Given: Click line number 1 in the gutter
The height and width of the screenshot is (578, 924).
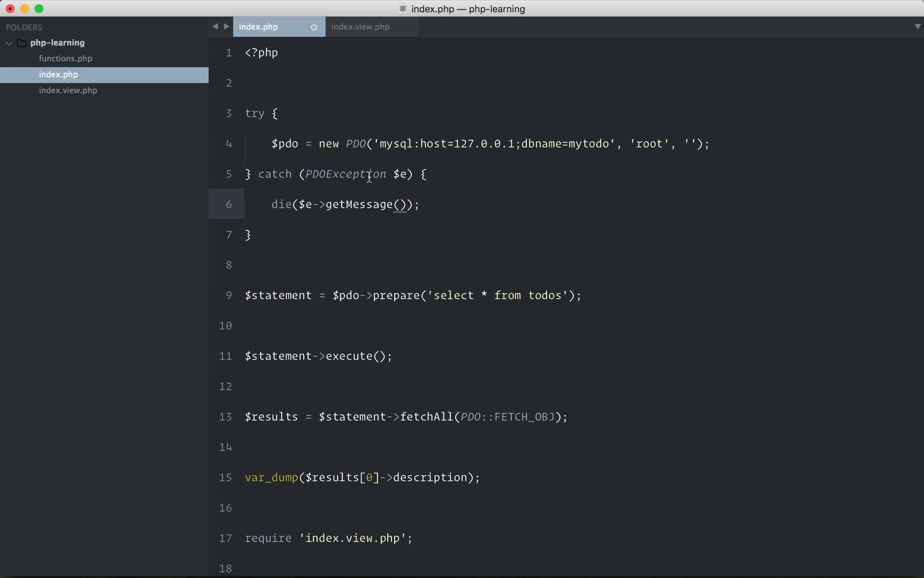Looking at the screenshot, I should pos(229,52).
